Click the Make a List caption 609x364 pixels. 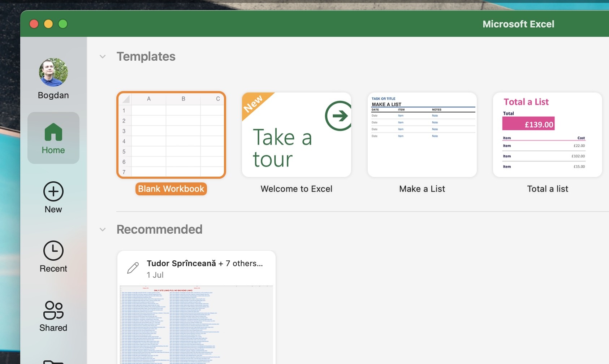[x=422, y=189]
